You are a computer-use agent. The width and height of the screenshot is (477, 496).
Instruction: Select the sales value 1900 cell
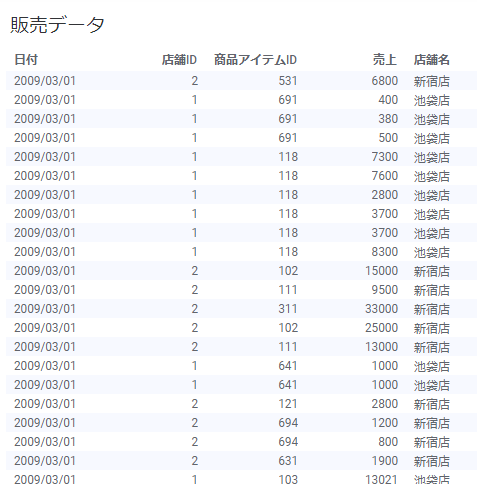pyautogui.click(x=385, y=461)
